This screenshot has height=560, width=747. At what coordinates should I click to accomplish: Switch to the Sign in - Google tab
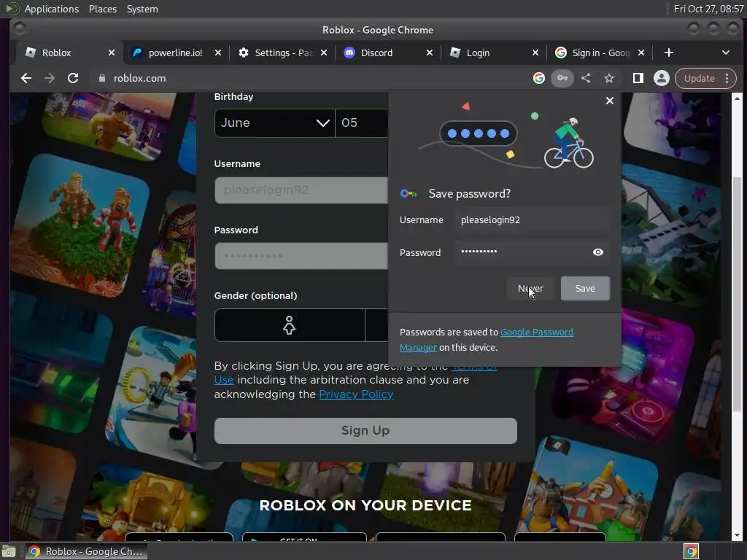pos(601,52)
